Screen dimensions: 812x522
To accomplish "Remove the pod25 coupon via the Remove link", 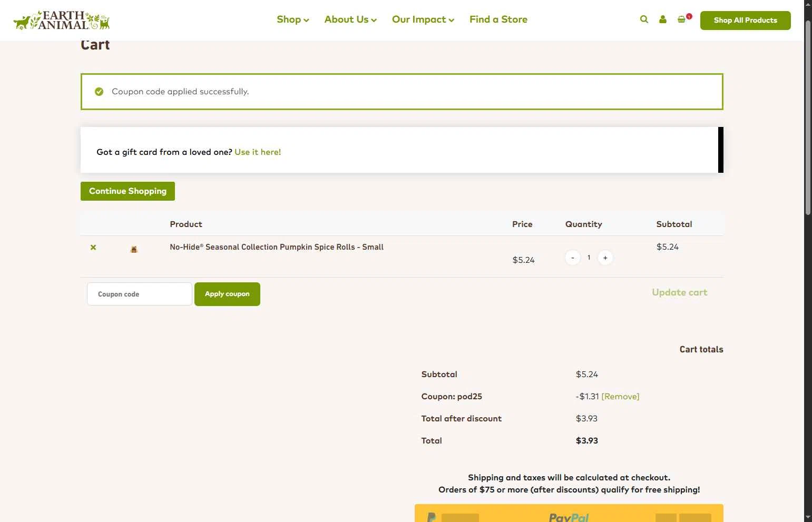I will pyautogui.click(x=620, y=397).
